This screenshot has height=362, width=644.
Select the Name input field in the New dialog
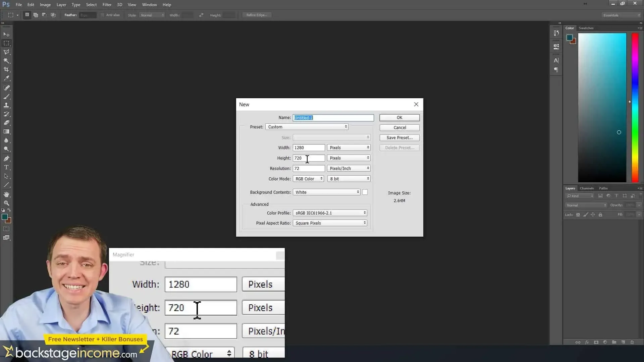333,118
